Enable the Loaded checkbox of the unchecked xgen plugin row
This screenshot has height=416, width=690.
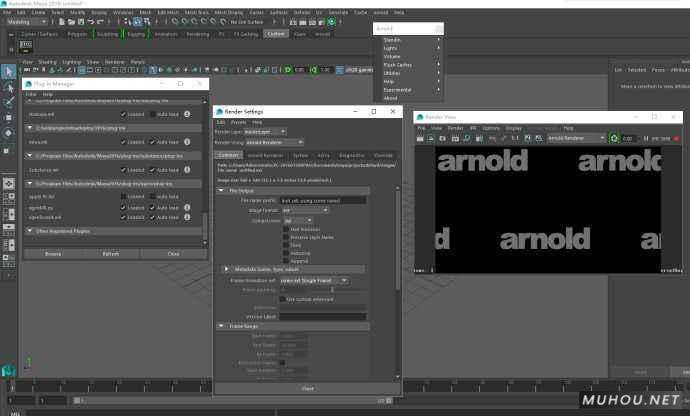[x=123, y=196]
